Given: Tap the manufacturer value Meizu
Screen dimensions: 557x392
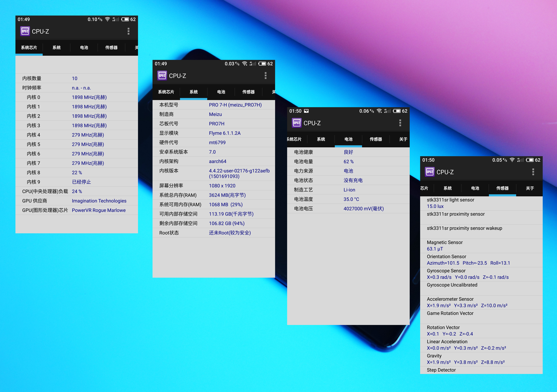Looking at the screenshot, I should pos(215,114).
